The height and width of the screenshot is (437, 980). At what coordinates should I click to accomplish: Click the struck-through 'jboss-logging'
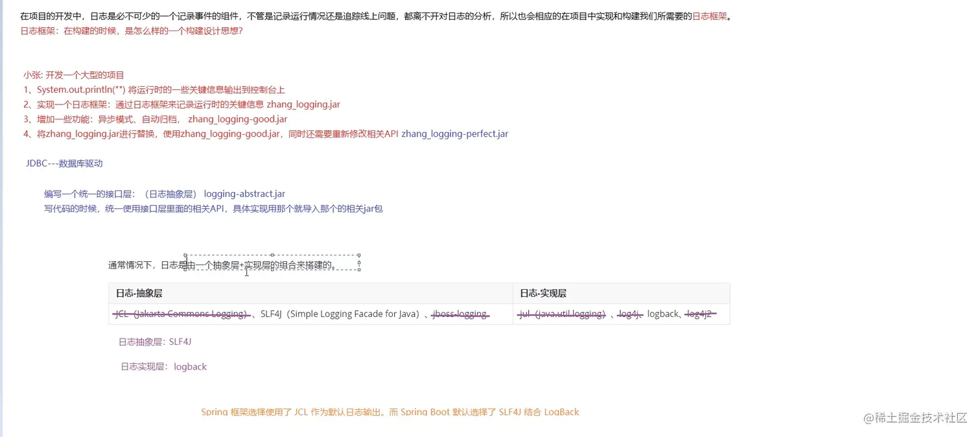point(460,314)
